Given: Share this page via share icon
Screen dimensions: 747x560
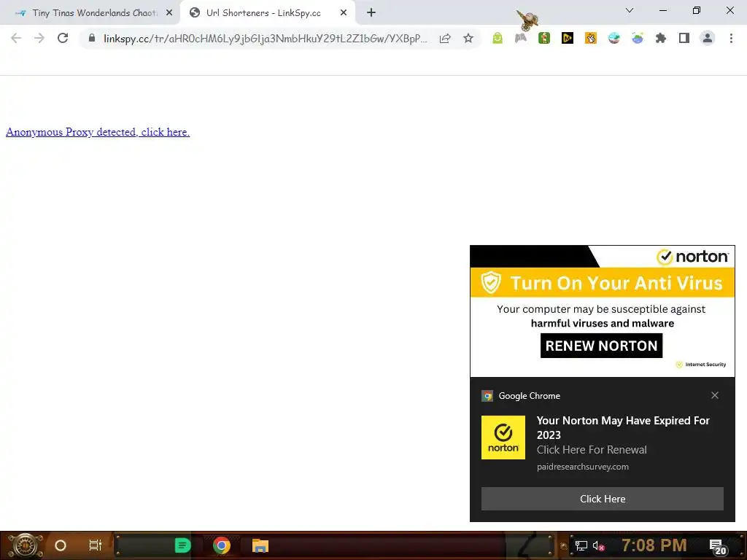Looking at the screenshot, I should tap(445, 38).
